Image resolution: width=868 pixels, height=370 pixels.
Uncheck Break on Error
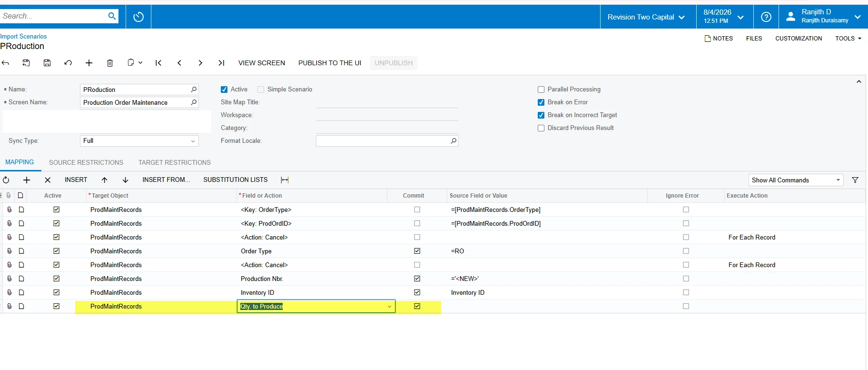click(x=541, y=102)
